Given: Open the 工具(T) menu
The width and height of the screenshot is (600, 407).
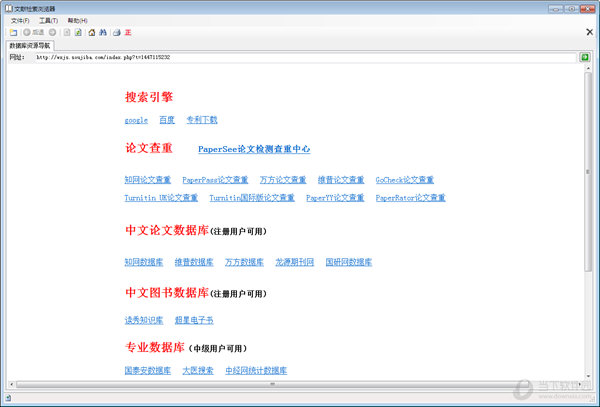Looking at the screenshot, I should point(49,21).
